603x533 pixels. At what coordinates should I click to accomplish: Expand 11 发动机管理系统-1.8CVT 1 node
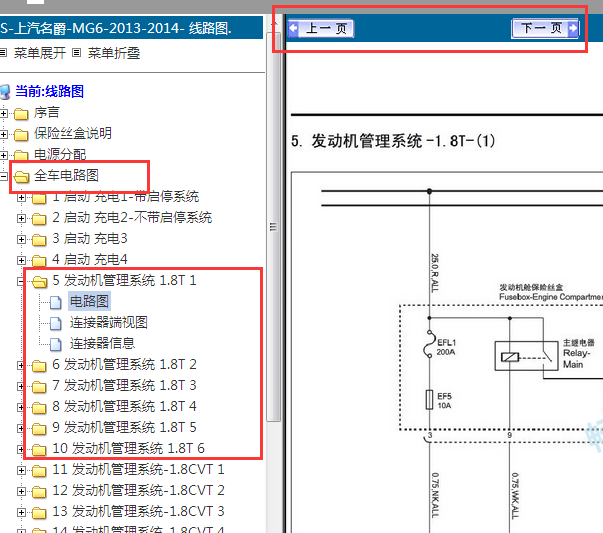click(x=22, y=470)
